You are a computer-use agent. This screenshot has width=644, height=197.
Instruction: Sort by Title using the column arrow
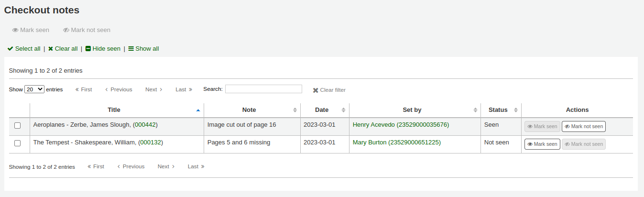(198, 110)
